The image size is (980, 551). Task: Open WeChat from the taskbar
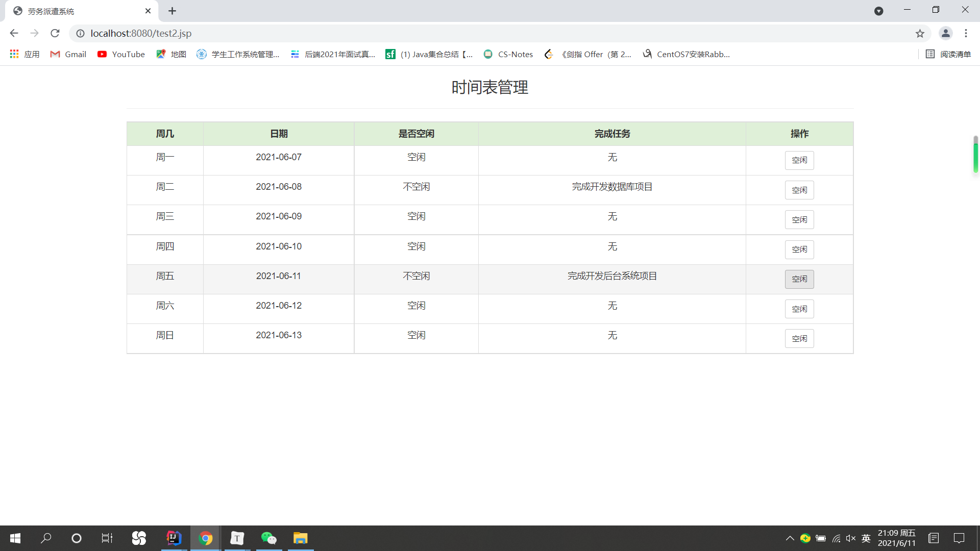268,538
